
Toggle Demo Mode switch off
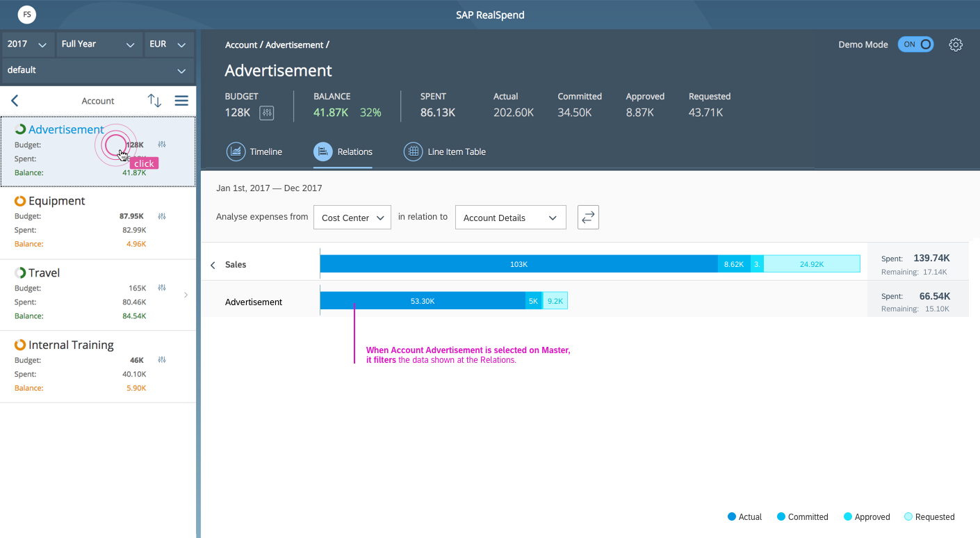click(915, 44)
